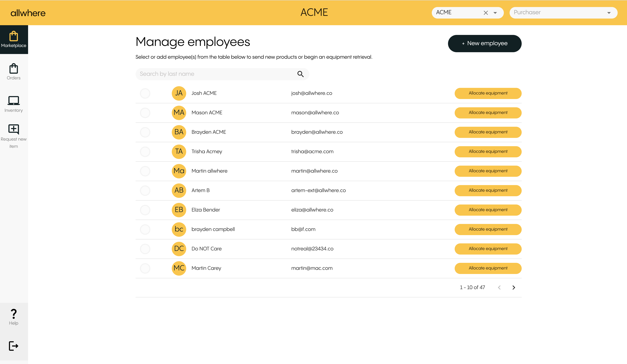Click the search magnifier icon
The image size is (627, 364).
click(x=300, y=74)
